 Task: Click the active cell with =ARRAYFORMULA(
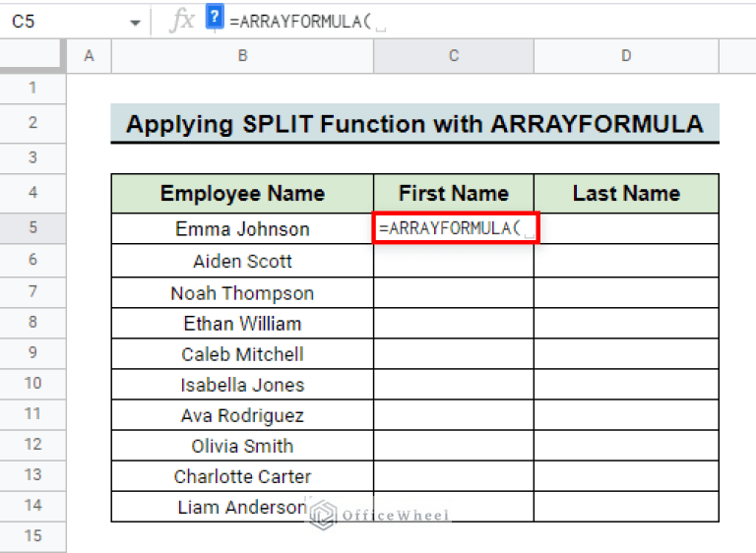(456, 227)
